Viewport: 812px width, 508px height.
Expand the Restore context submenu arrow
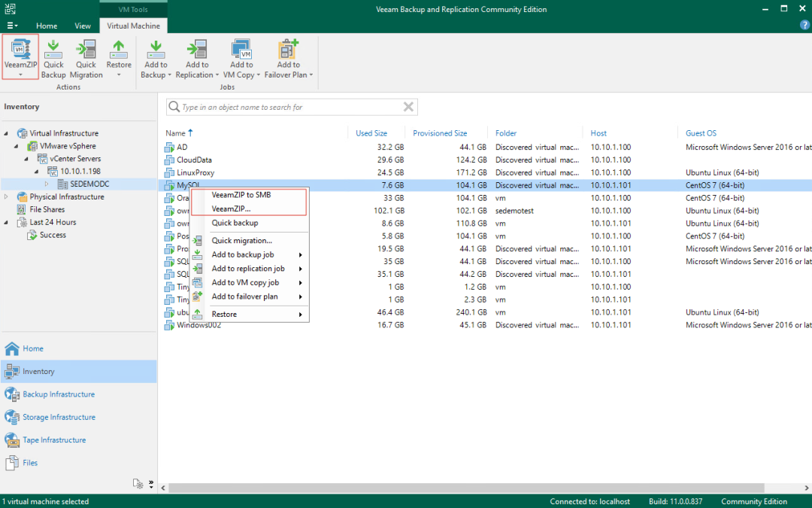point(300,315)
